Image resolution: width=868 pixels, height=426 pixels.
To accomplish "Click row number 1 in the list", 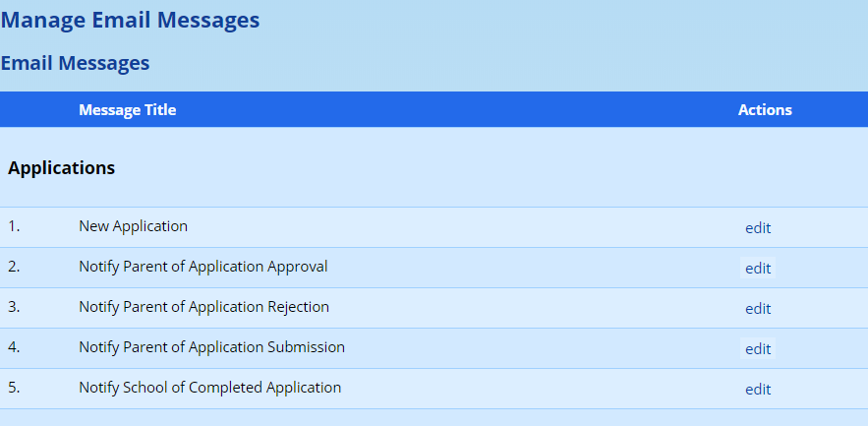I will point(14,226).
